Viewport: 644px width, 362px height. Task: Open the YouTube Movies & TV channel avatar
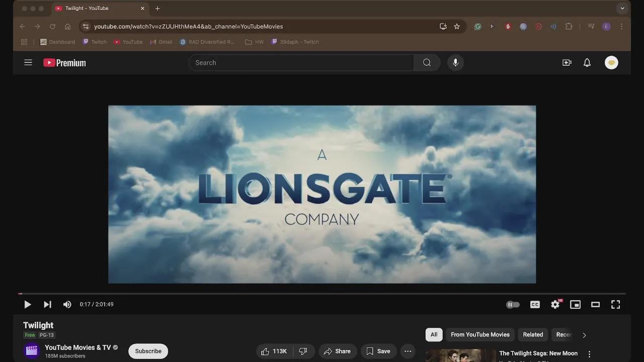click(x=32, y=350)
